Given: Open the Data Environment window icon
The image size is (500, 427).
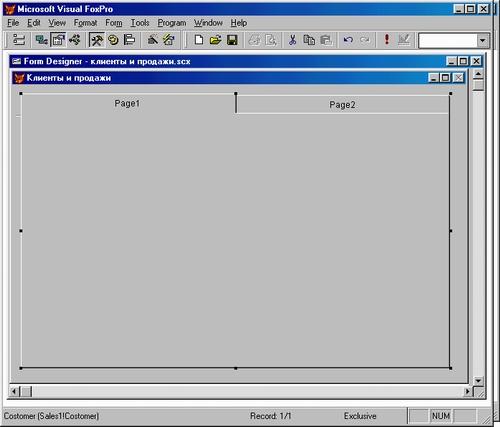Looking at the screenshot, I should (42, 40).
